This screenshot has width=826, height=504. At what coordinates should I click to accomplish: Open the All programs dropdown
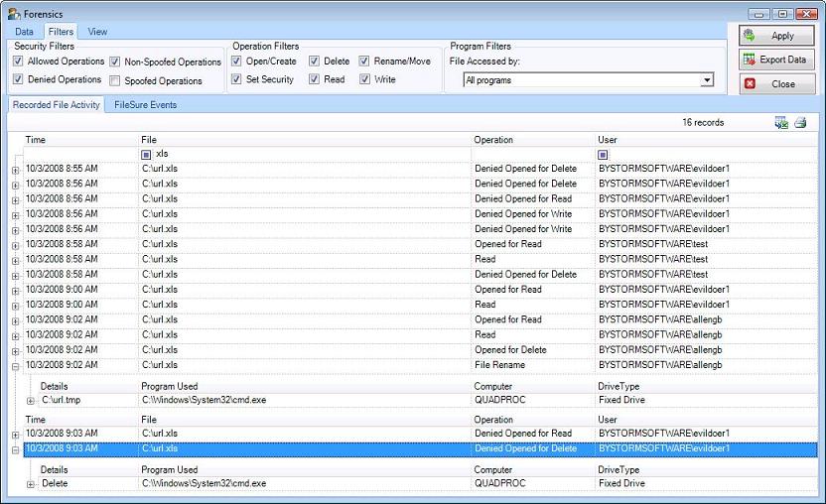(707, 80)
